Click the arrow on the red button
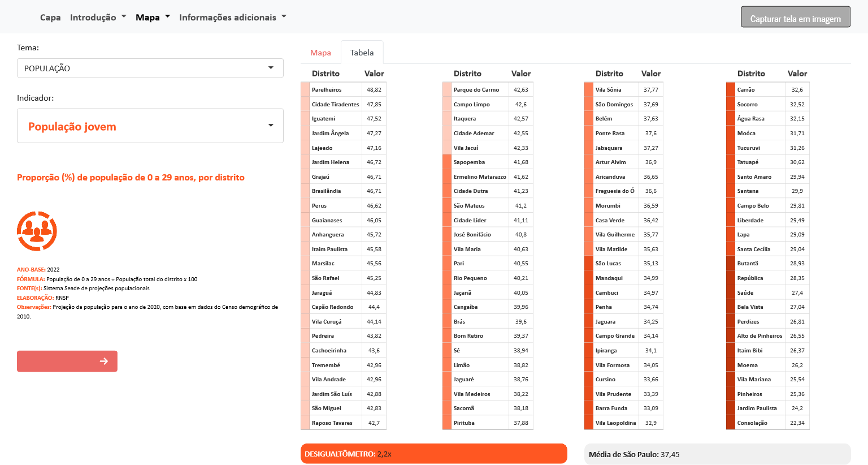 tap(103, 361)
